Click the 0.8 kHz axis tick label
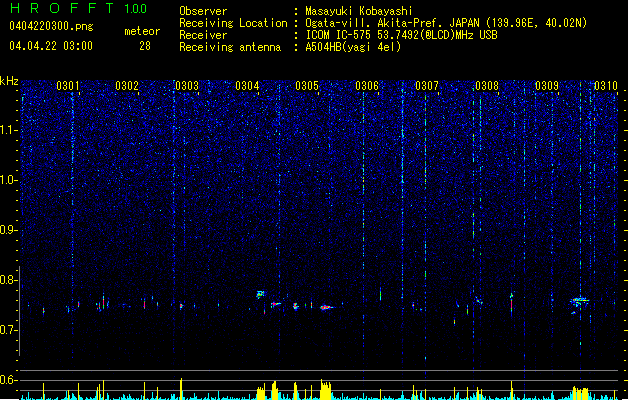The image size is (629, 400). tap(9, 280)
